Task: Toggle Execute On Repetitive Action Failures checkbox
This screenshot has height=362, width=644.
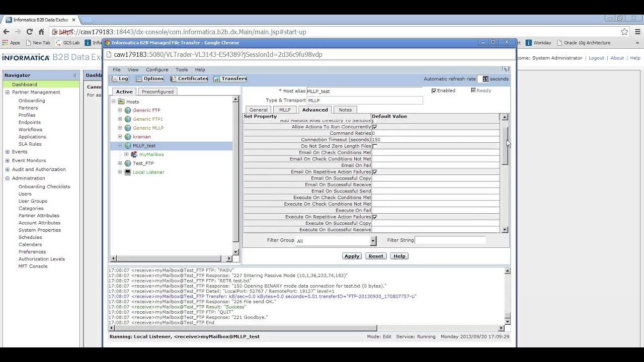Action: (375, 217)
